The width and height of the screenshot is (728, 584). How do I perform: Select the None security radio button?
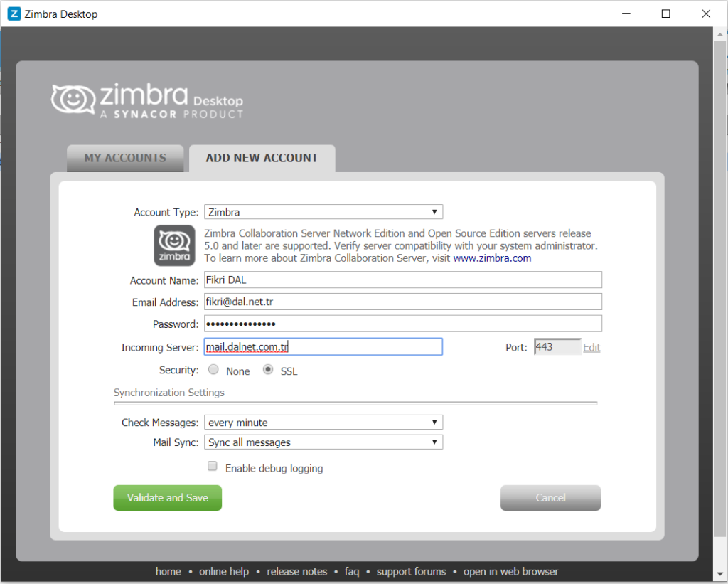point(213,370)
